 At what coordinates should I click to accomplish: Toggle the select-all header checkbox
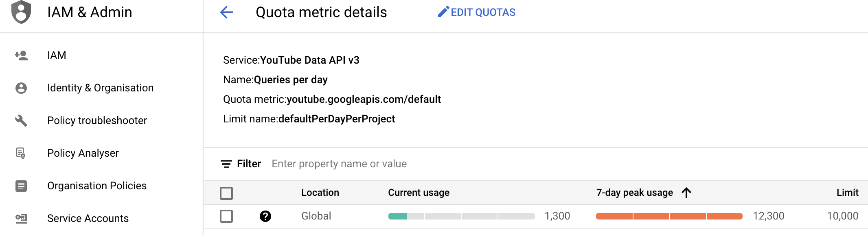[226, 193]
